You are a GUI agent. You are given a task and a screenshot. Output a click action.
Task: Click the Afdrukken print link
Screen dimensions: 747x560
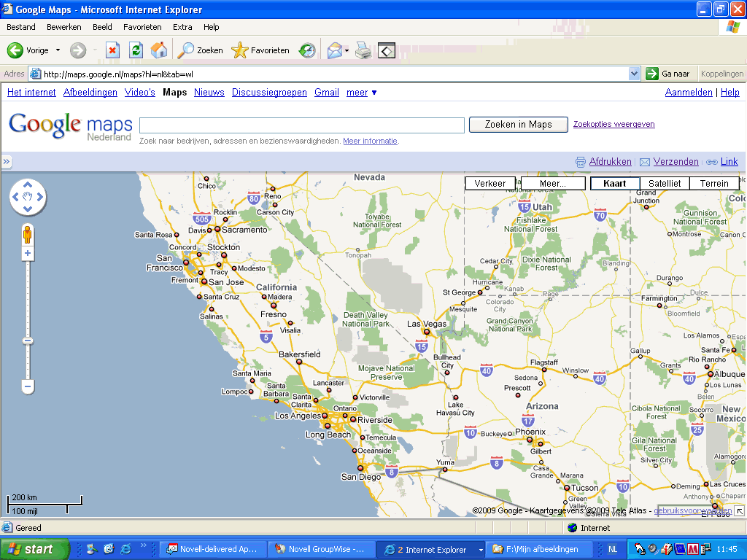(x=610, y=161)
